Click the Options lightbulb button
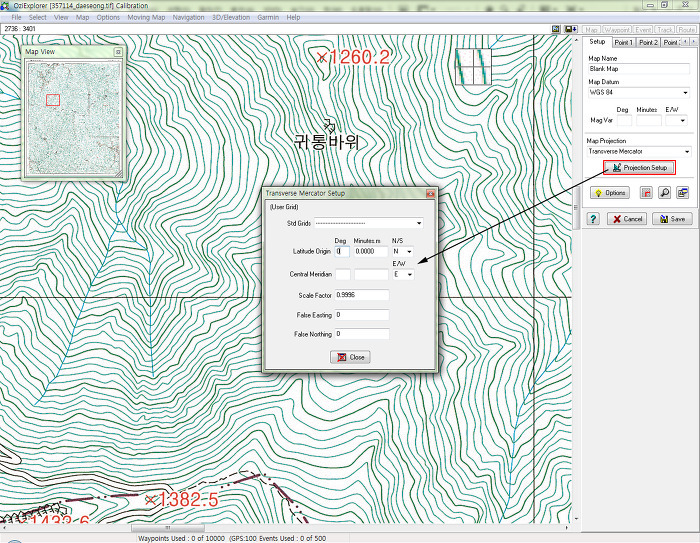700x543 pixels. (x=610, y=193)
